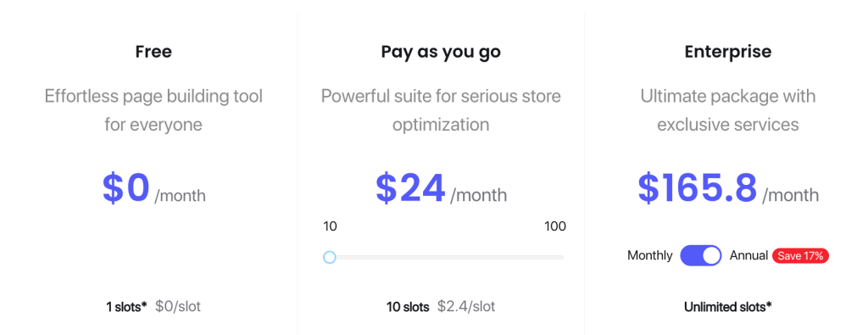868x335 pixels.
Task: Toggle the Monthly/Annual billing switch
Action: tap(701, 255)
